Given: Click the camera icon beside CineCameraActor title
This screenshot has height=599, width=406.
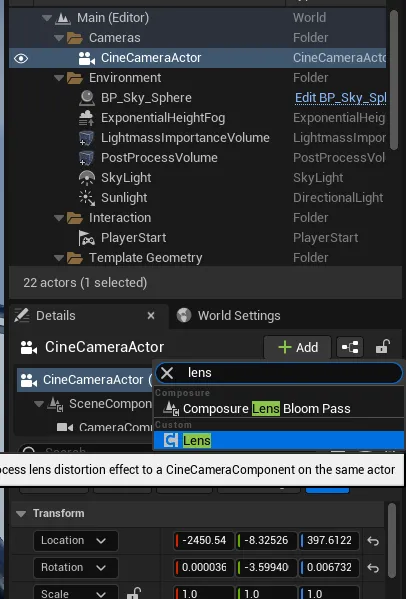Looking at the screenshot, I should pyautogui.click(x=29, y=347).
